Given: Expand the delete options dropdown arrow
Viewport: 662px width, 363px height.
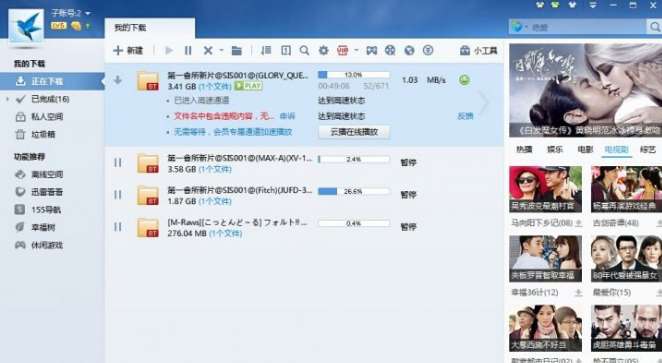Looking at the screenshot, I should [221, 51].
